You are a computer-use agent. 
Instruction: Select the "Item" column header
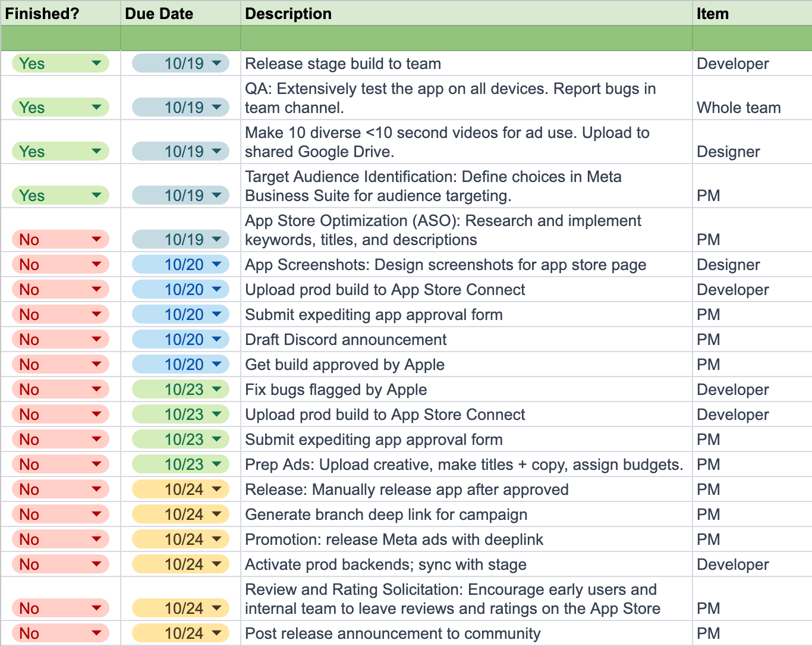[753, 13]
